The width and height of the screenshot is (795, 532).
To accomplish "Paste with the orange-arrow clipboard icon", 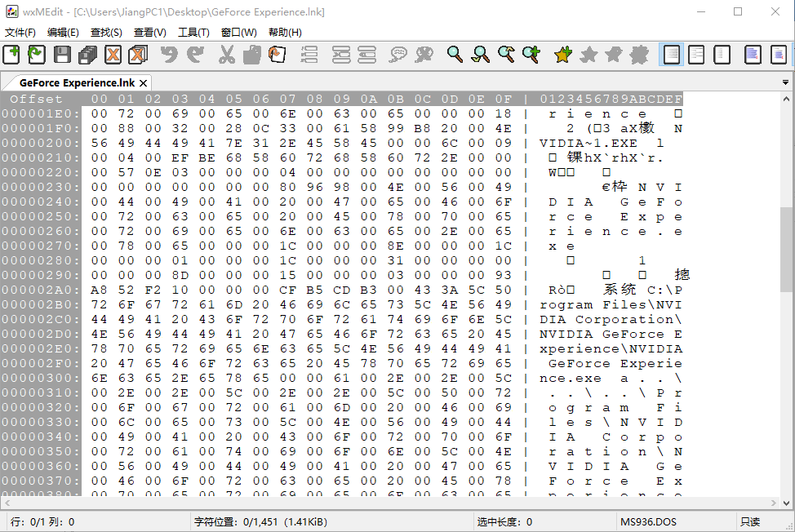I will click(278, 54).
